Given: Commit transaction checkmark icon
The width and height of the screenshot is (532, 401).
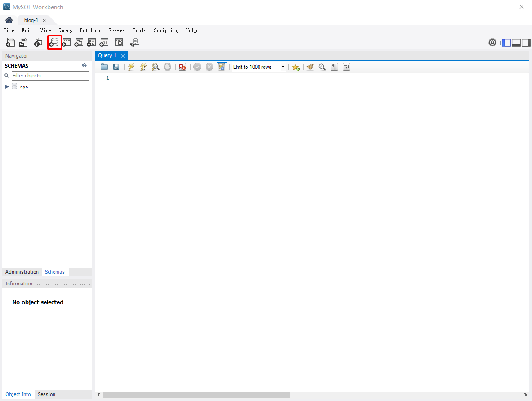Looking at the screenshot, I should coord(197,67).
